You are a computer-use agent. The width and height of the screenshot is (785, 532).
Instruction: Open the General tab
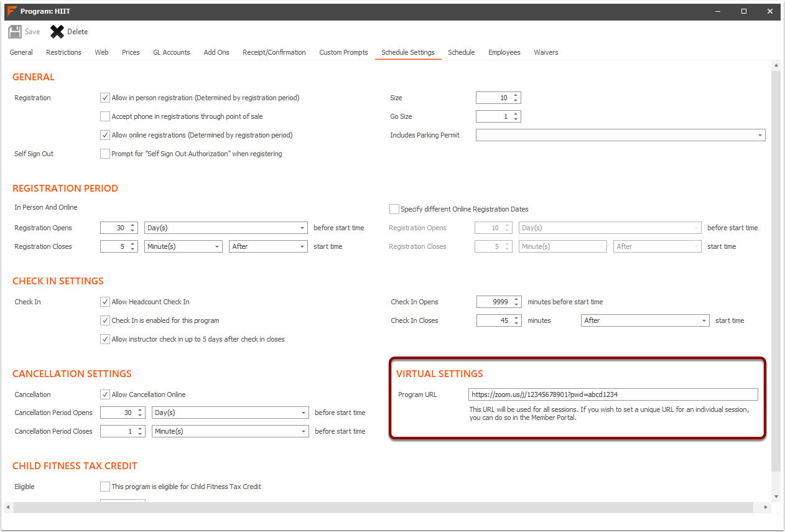coord(21,52)
